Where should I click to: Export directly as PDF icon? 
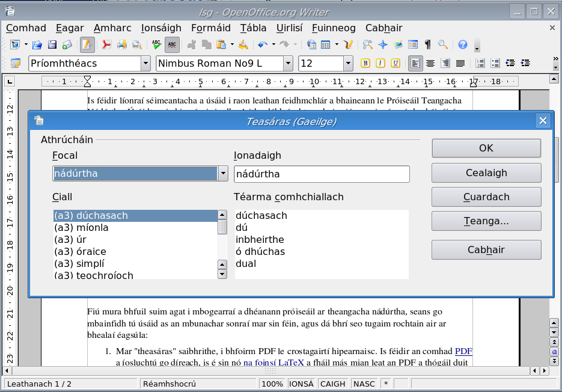coord(106,45)
